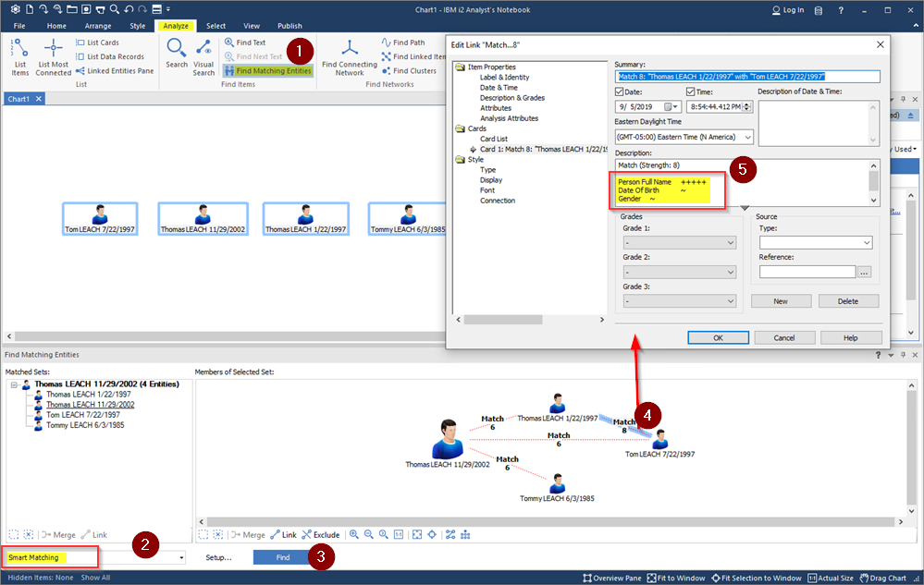Open the Grade 1 dropdown in the Grades section
This screenshot has height=585, width=924.
pos(731,242)
